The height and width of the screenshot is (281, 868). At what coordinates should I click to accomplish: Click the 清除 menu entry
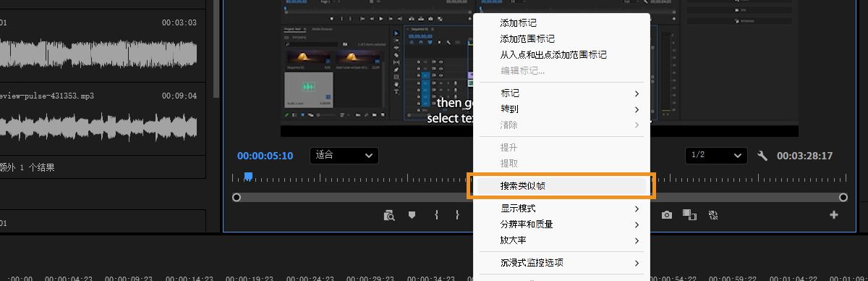point(562,125)
